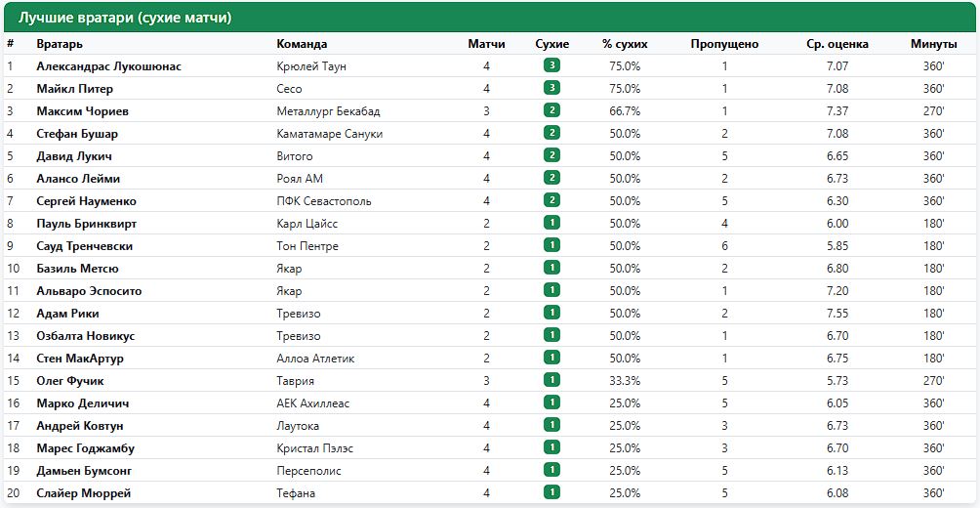Click the green badge for Пауль Бринквирт
Screen dimensions: 980x508
pyautogui.click(x=551, y=224)
